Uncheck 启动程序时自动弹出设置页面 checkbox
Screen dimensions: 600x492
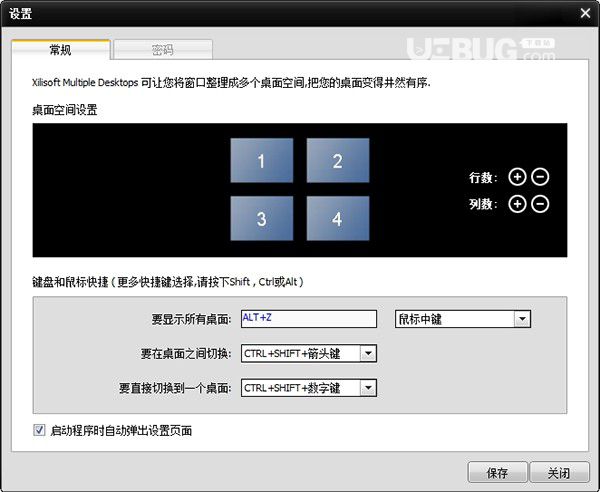[39, 430]
